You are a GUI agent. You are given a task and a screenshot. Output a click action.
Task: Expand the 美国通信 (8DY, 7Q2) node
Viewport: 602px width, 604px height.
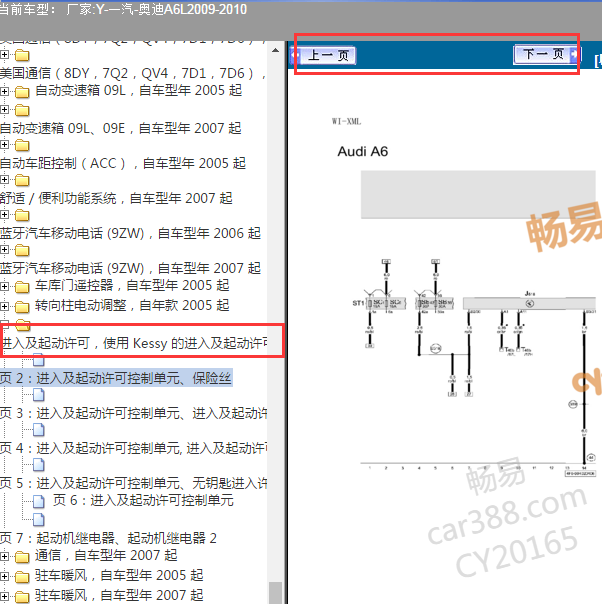click(4, 55)
